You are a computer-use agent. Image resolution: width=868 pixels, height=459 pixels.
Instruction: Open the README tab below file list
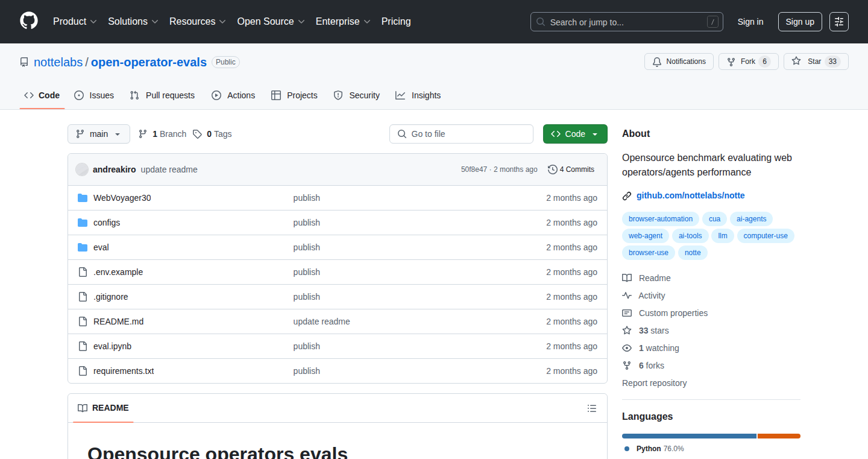[103, 408]
